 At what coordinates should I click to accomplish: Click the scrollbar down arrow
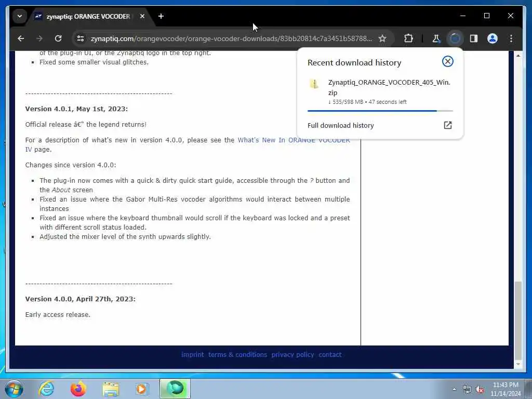coord(518,364)
